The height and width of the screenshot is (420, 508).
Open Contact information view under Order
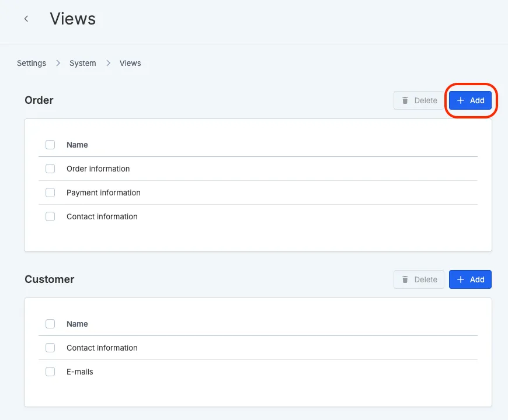(x=102, y=216)
